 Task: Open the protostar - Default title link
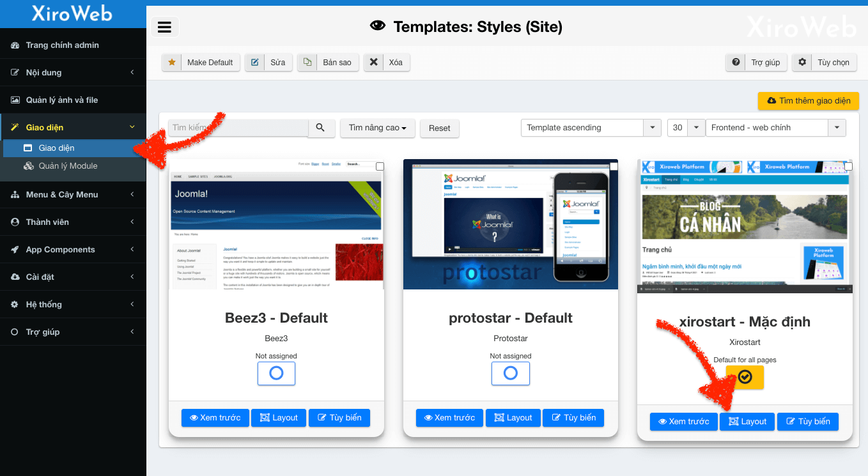511,318
